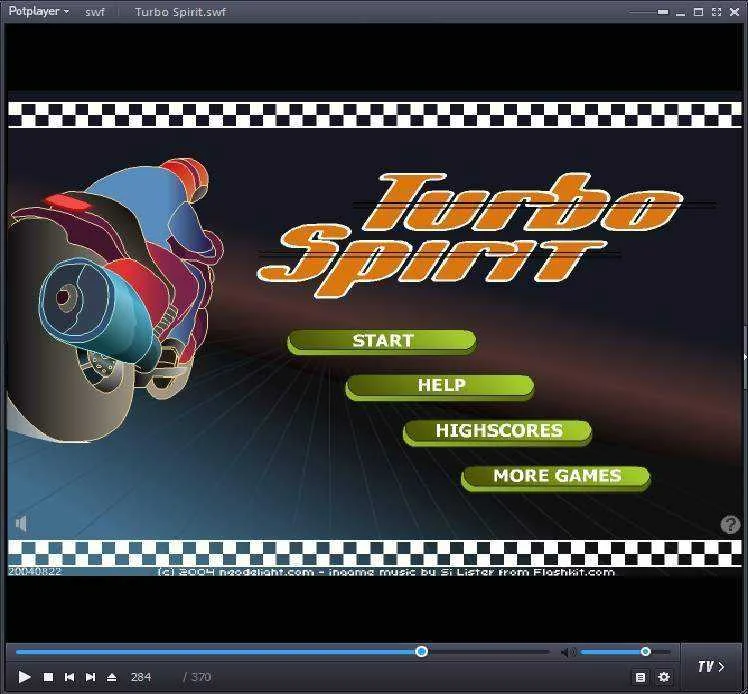Viewport: 748px width, 694px height.
Task: Click the swf format label in the title bar
Action: [x=94, y=12]
